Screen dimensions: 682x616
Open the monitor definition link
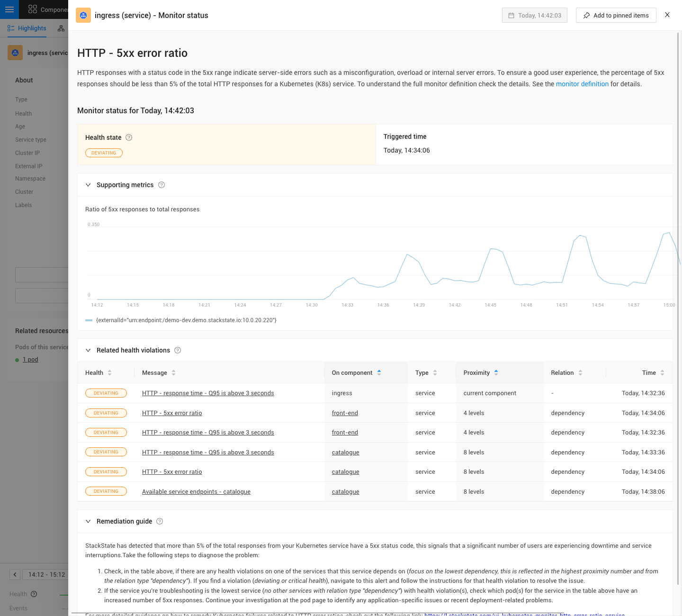click(582, 84)
